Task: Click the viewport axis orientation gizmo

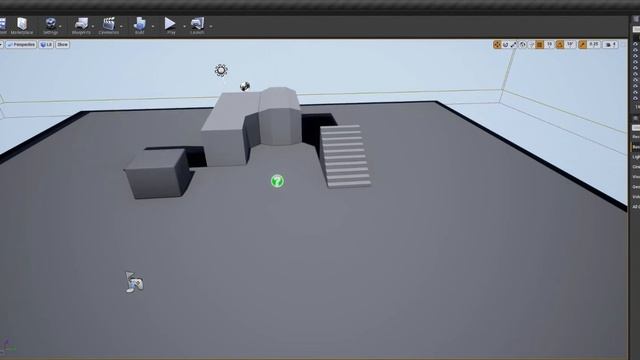Action: tap(7, 347)
